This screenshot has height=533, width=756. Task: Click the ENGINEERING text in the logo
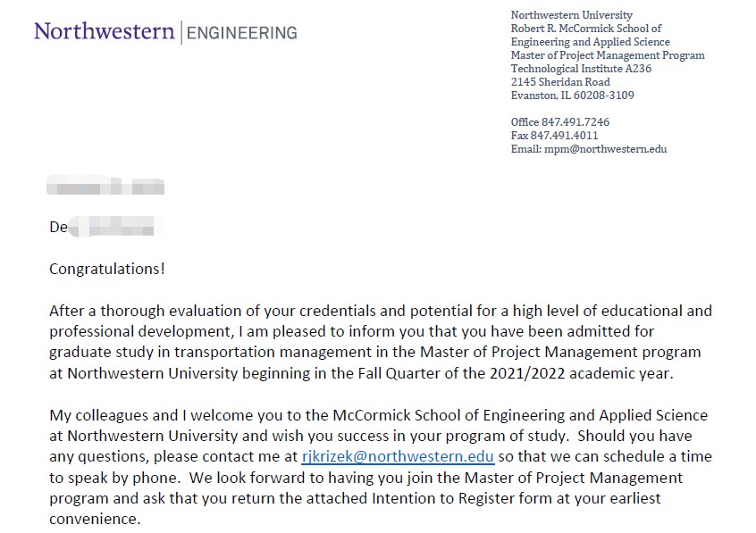[x=241, y=33]
